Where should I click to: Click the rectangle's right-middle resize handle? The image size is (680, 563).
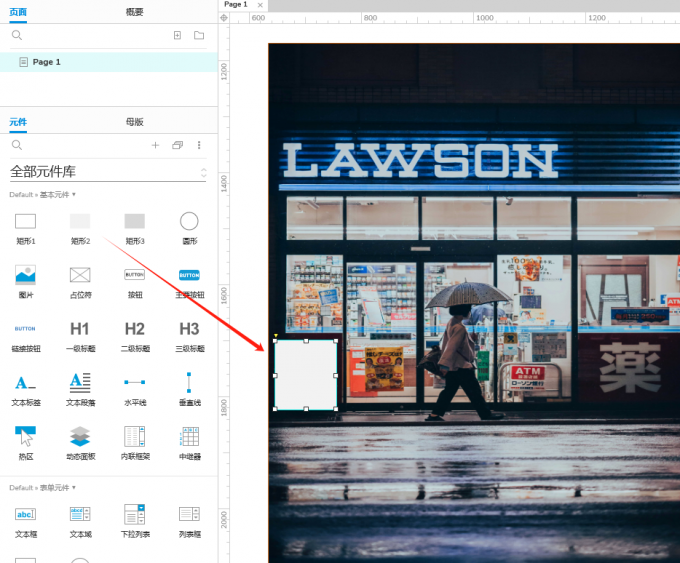click(x=336, y=375)
